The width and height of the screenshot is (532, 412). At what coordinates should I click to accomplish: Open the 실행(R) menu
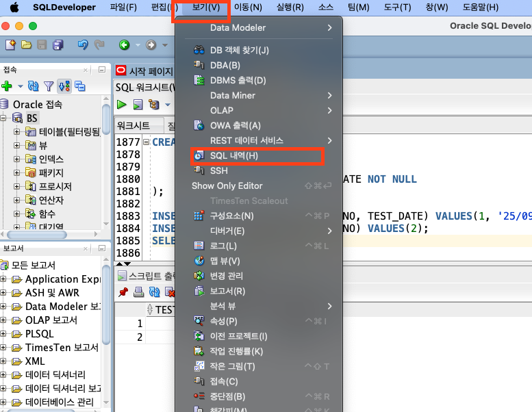(290, 7)
